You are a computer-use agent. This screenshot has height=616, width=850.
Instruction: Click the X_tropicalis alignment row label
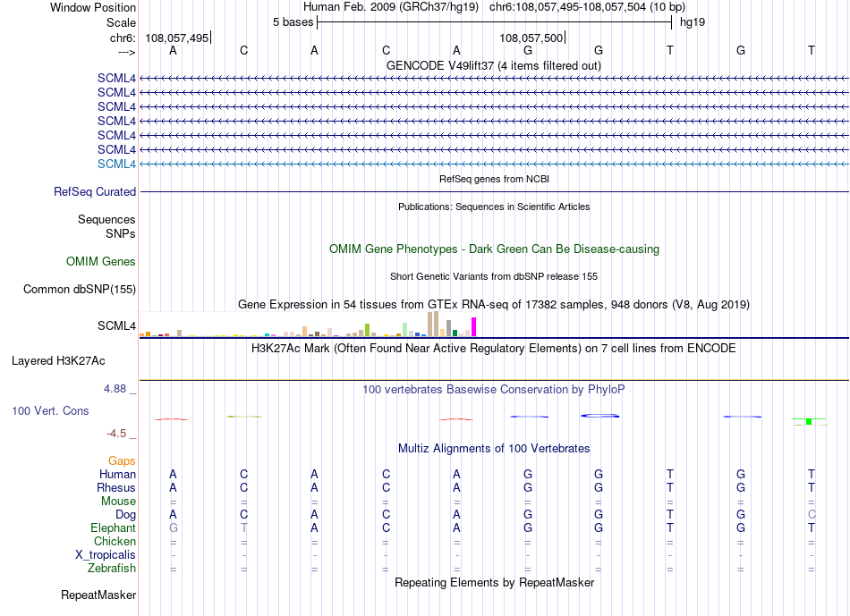point(106,555)
